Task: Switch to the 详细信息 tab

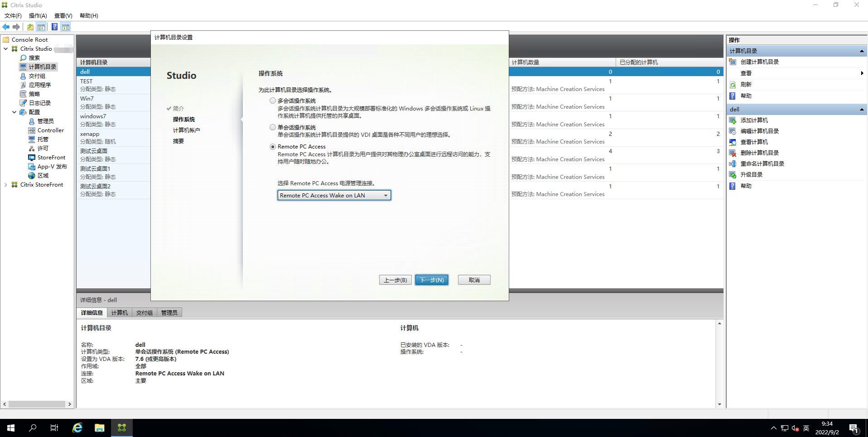Action: tap(92, 312)
